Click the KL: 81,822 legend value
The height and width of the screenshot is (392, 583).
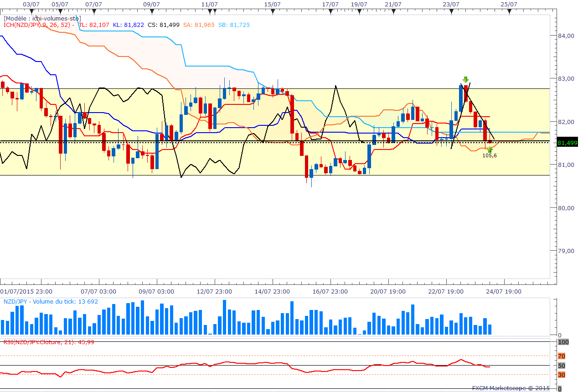[128, 25]
